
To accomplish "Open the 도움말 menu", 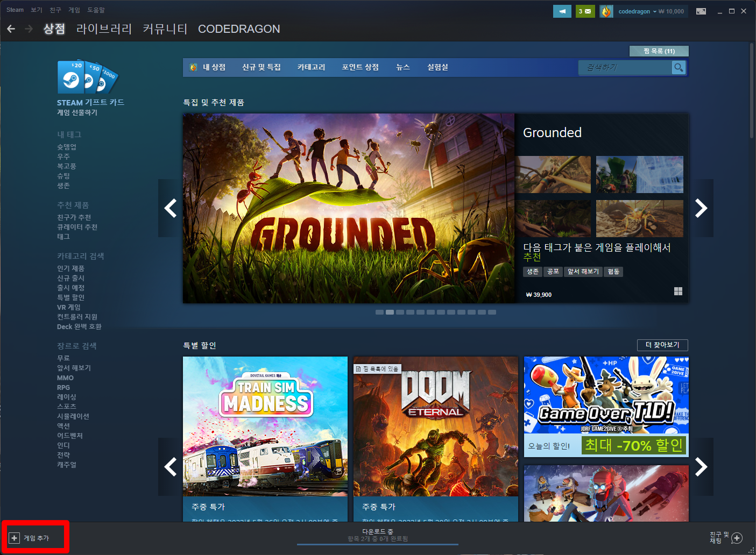I will pos(96,10).
